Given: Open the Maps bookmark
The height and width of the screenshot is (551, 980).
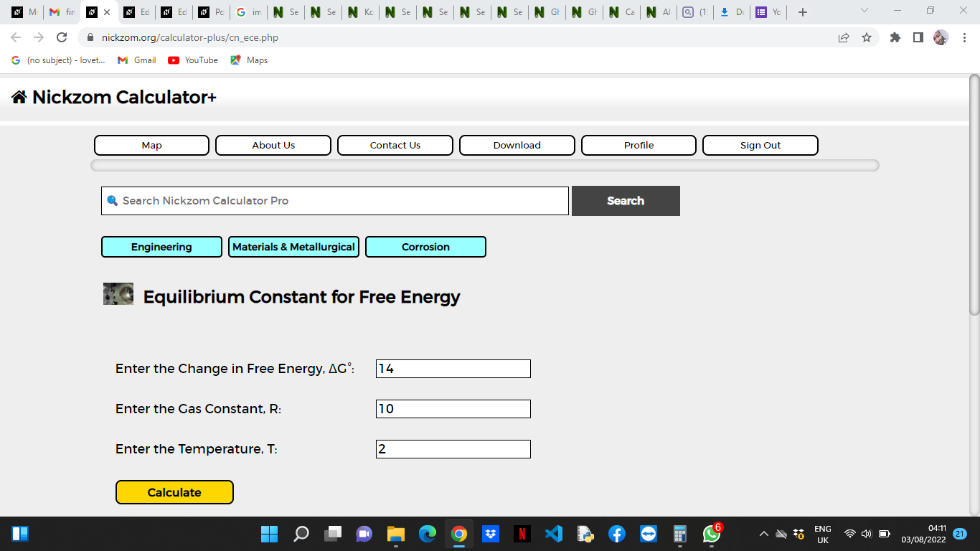Looking at the screenshot, I should click(x=249, y=60).
